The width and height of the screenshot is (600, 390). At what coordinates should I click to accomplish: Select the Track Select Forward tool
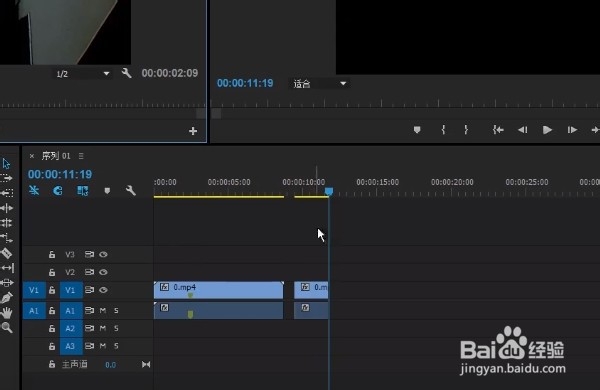point(7,178)
